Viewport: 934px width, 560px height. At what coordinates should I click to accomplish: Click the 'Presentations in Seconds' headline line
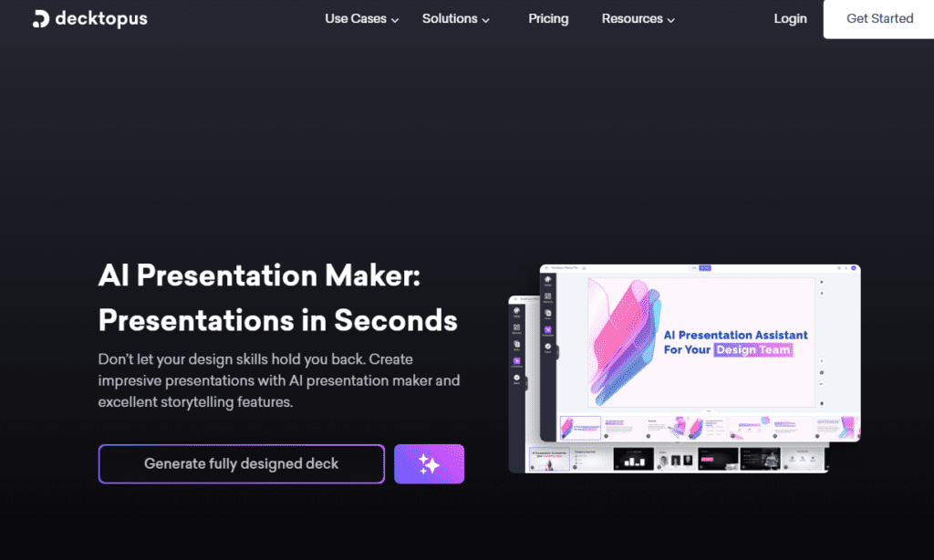[x=277, y=320]
